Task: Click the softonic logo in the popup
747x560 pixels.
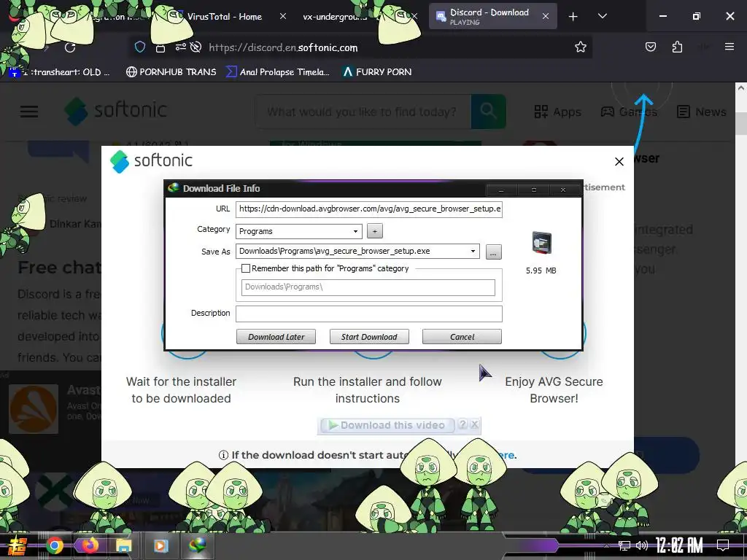Action: click(x=151, y=161)
